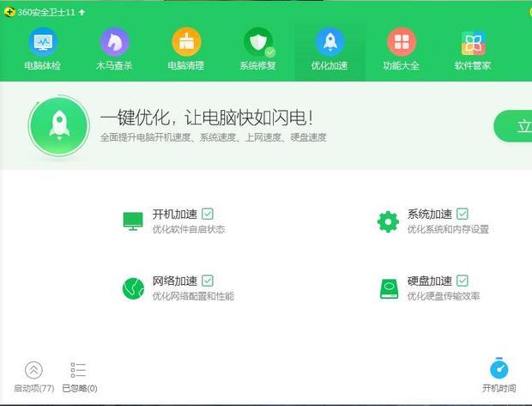532x406 pixels.
Task: Select the 优化加速 rocket icon in top bar
Action: pos(329,42)
